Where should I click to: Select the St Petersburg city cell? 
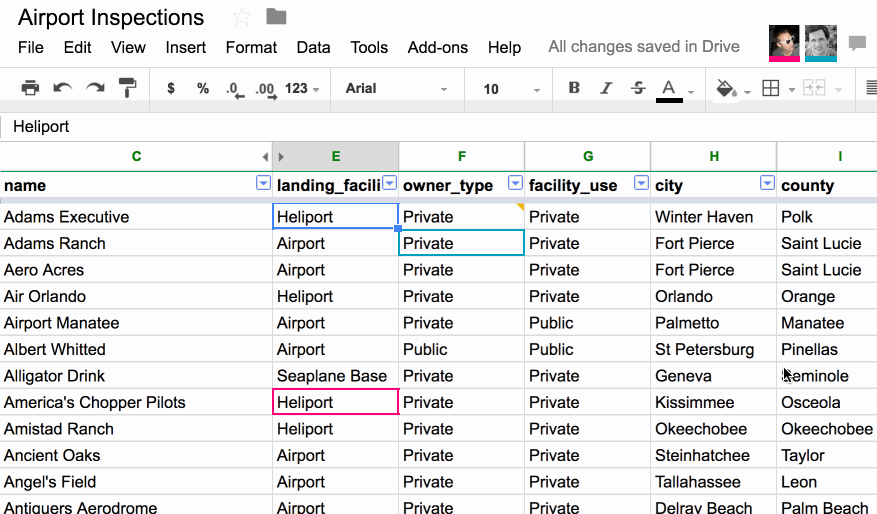[x=714, y=350]
